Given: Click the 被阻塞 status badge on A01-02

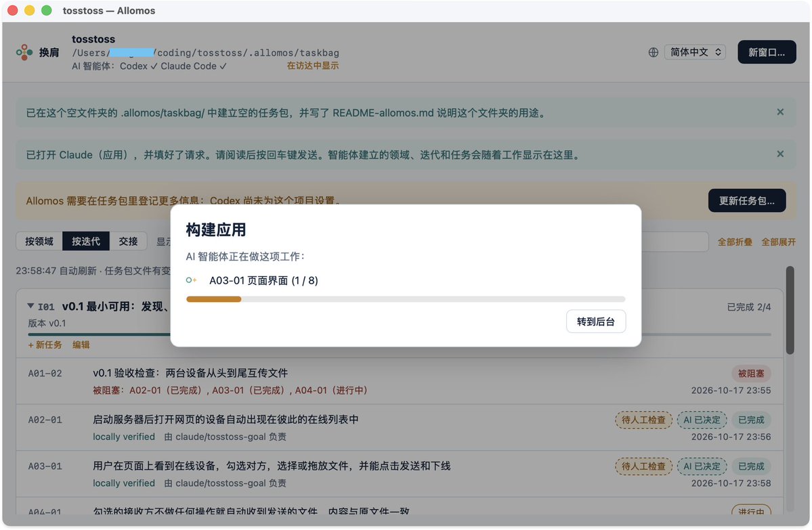Looking at the screenshot, I should [x=751, y=373].
